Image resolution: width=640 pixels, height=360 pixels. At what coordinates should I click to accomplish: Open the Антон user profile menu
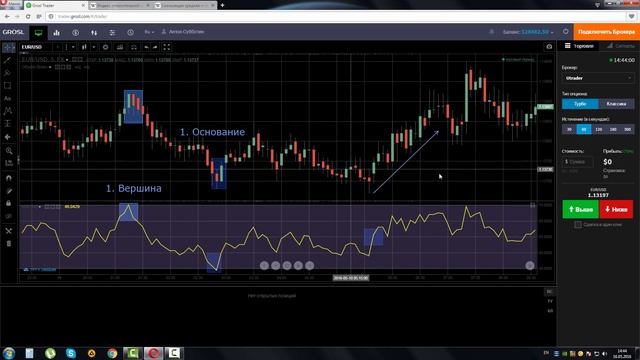pyautogui.click(x=183, y=32)
